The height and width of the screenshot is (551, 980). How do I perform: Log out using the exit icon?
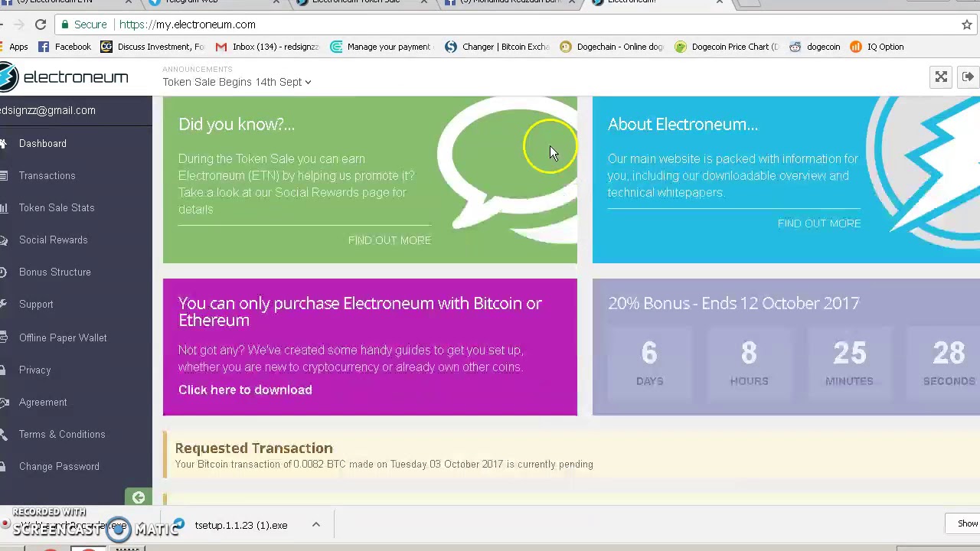968,77
